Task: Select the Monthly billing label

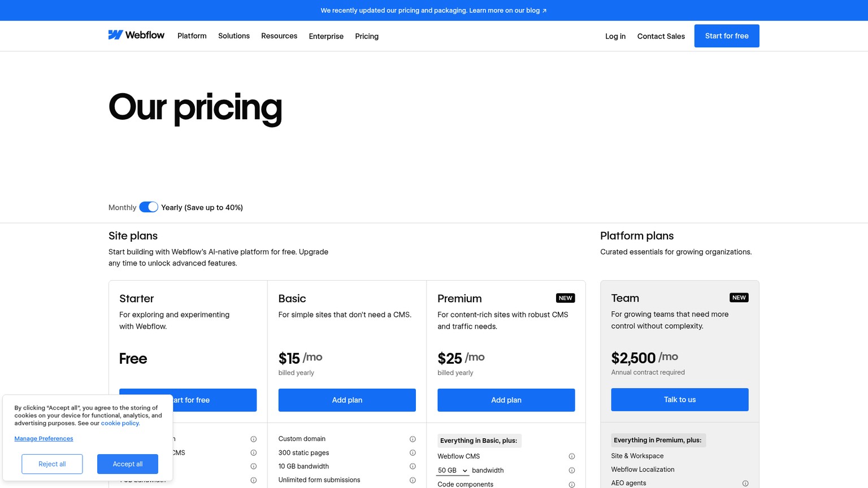Action: [122, 207]
